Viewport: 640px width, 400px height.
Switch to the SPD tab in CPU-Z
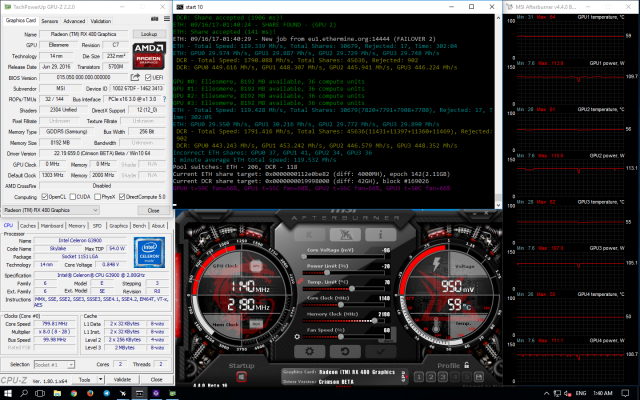click(97, 226)
